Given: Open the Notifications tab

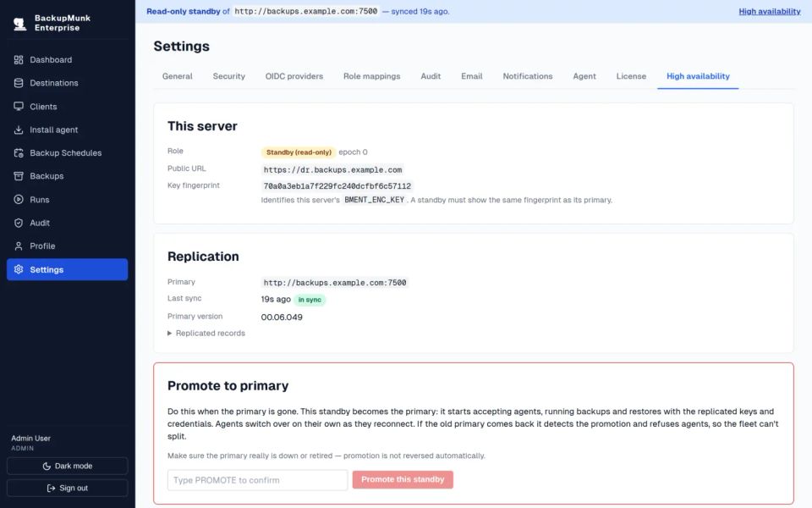Looking at the screenshot, I should 528,76.
